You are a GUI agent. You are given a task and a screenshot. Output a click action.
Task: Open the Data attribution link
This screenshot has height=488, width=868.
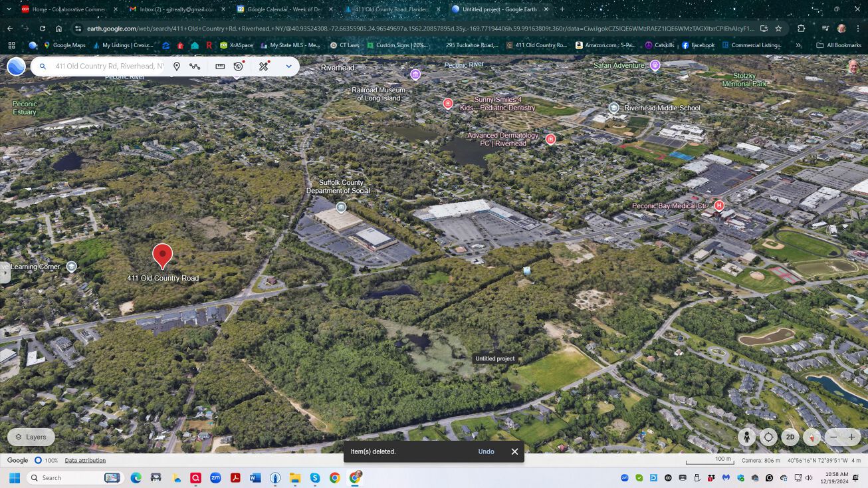(x=85, y=460)
